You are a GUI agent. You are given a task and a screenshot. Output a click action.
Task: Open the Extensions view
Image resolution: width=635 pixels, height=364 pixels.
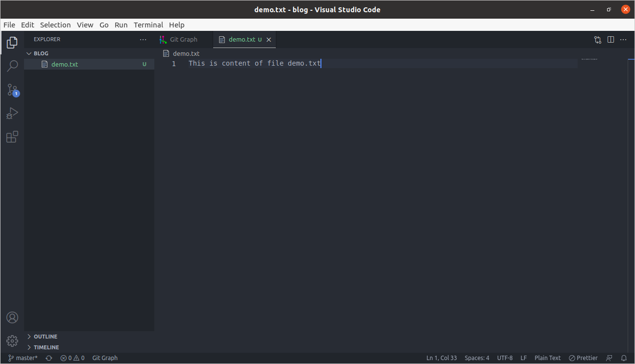coord(12,137)
